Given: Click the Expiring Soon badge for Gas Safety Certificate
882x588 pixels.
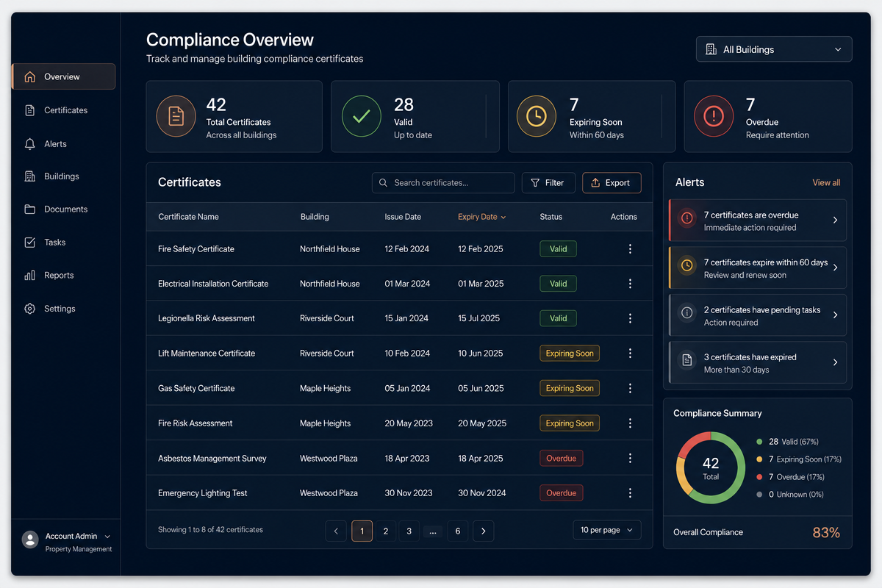Looking at the screenshot, I should pyautogui.click(x=570, y=388).
